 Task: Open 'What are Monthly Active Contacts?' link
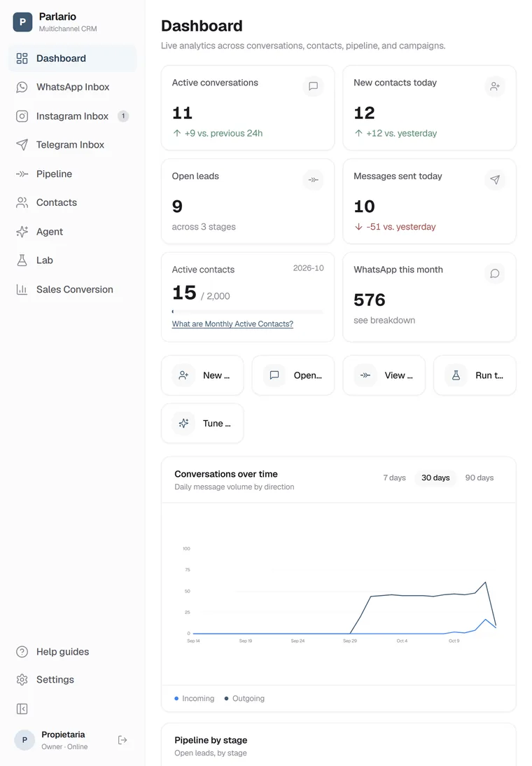(x=232, y=324)
